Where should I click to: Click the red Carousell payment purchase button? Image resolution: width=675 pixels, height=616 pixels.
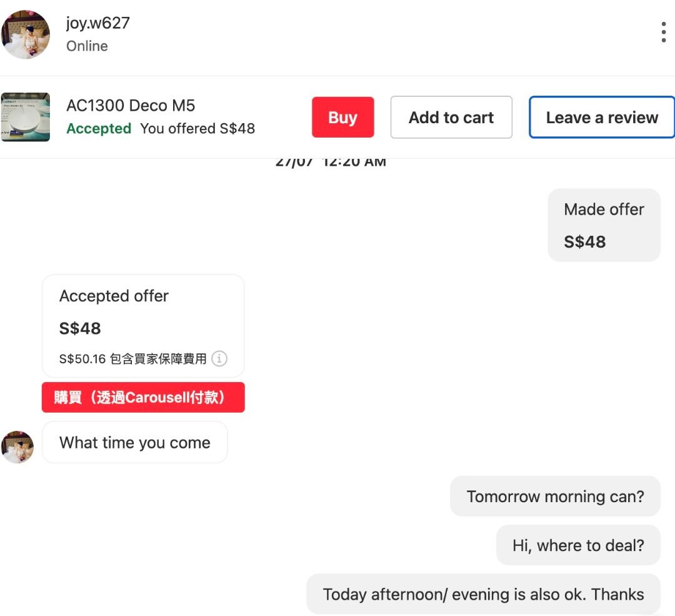pyautogui.click(x=143, y=397)
